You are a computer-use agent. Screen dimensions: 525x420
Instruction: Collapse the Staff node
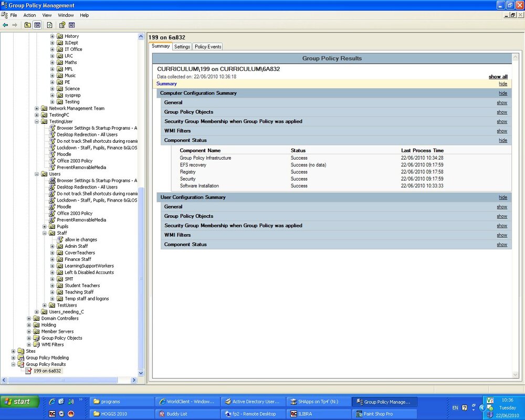pos(45,233)
